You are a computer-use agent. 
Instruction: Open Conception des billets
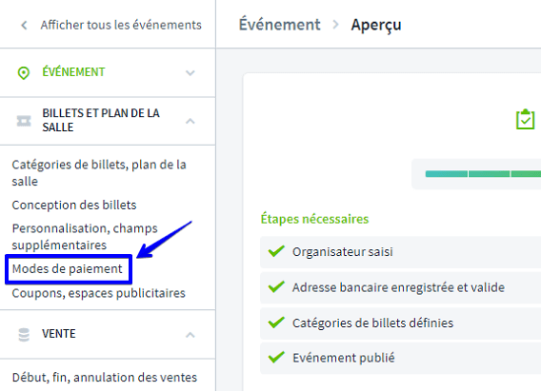pos(74,206)
